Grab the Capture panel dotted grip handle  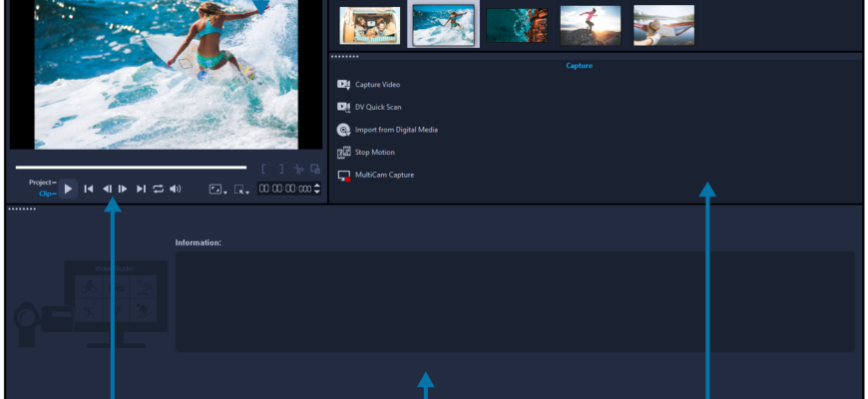(x=345, y=57)
